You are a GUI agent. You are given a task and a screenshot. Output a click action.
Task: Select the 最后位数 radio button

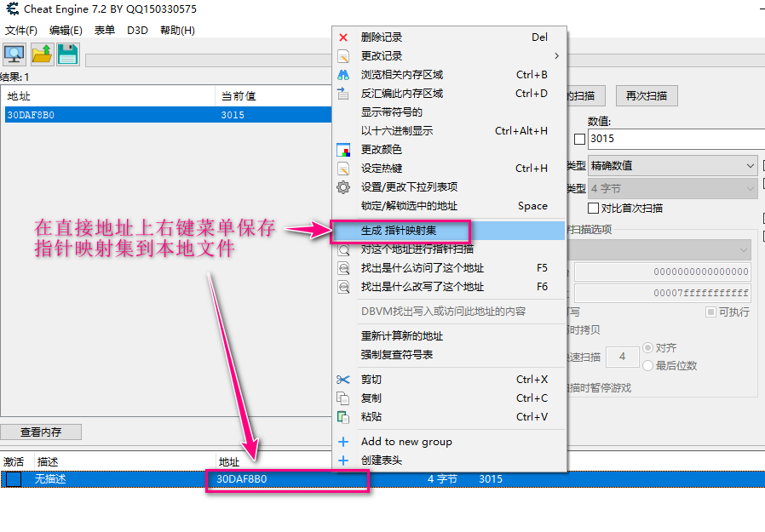[x=648, y=366]
